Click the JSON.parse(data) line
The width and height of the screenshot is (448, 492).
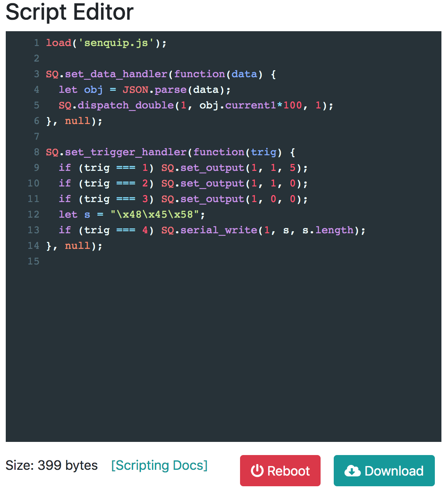[x=145, y=90]
